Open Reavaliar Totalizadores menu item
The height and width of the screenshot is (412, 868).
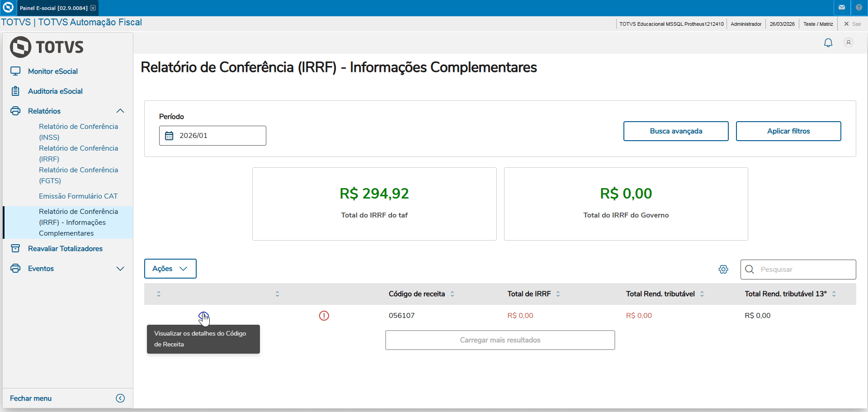click(65, 248)
